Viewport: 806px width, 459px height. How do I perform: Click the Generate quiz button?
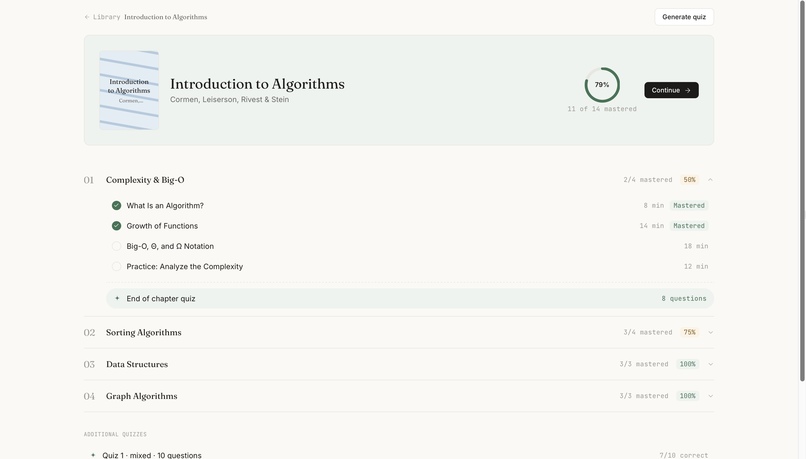(684, 17)
